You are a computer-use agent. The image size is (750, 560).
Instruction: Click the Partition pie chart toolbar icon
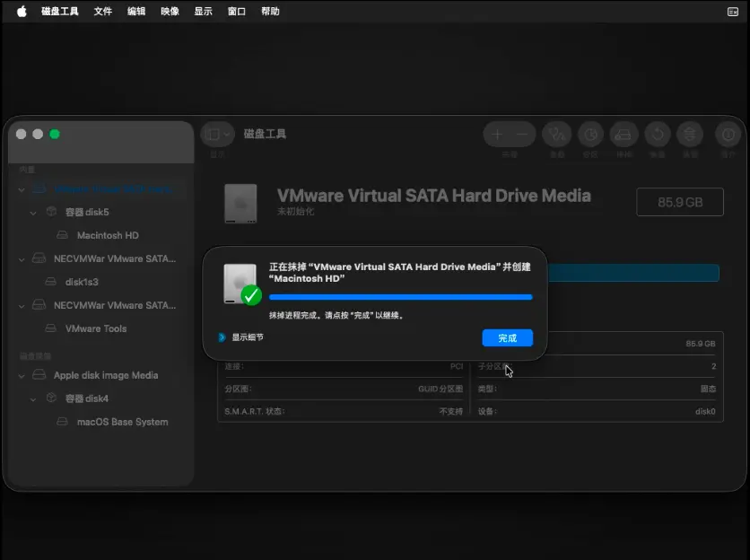(590, 135)
